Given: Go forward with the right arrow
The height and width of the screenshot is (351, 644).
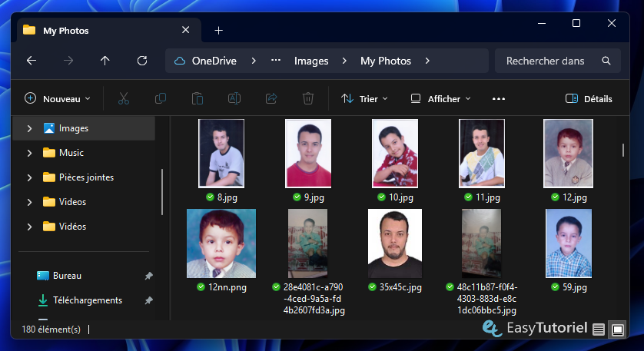Looking at the screenshot, I should pyautogui.click(x=68, y=61).
